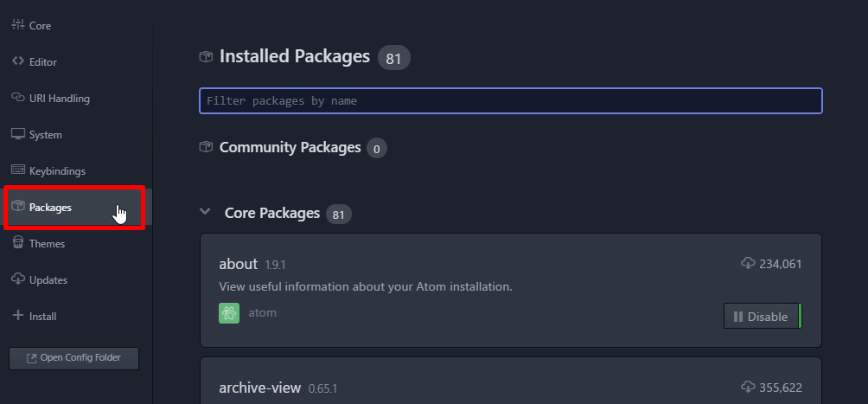This screenshot has width=868, height=404.
Task: Disable the about package
Action: [x=763, y=316]
